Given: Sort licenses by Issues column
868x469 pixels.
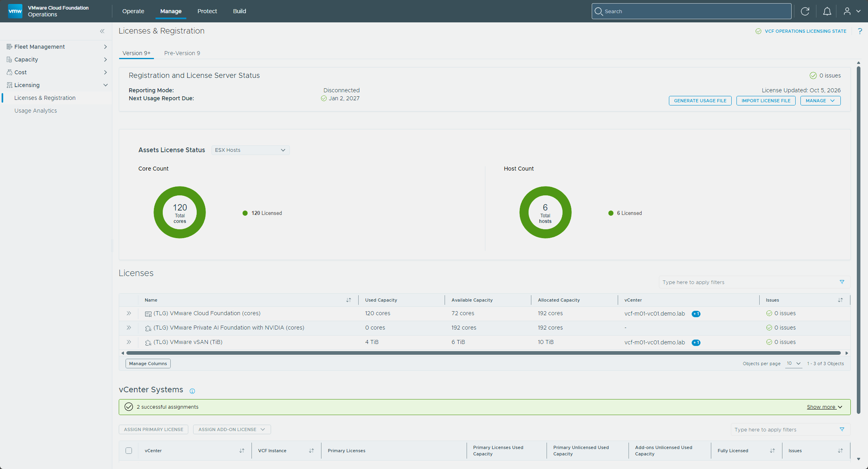Looking at the screenshot, I should [x=840, y=300].
